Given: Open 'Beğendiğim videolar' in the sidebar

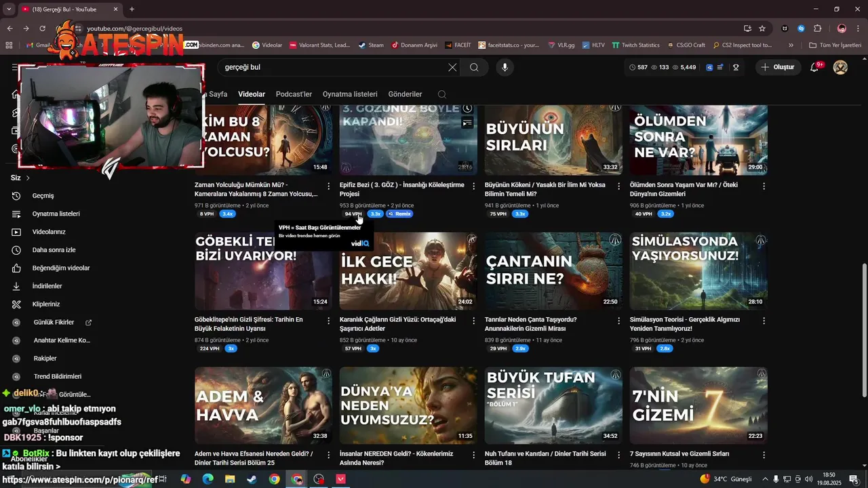Looking at the screenshot, I should (x=61, y=268).
